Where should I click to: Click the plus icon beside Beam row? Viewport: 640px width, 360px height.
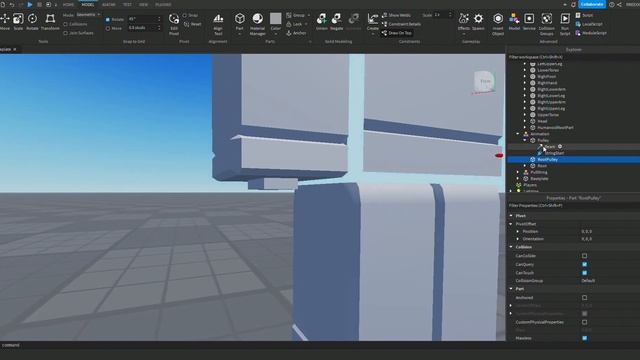[x=560, y=147]
